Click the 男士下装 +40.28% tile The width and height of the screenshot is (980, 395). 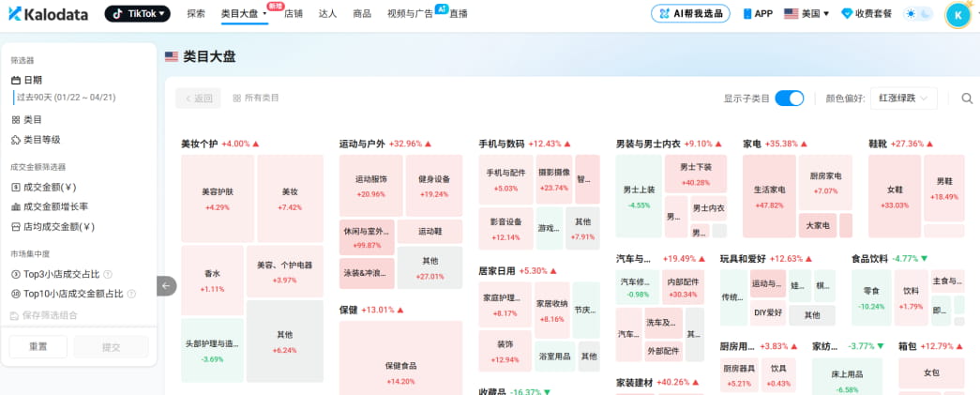pyautogui.click(x=696, y=174)
